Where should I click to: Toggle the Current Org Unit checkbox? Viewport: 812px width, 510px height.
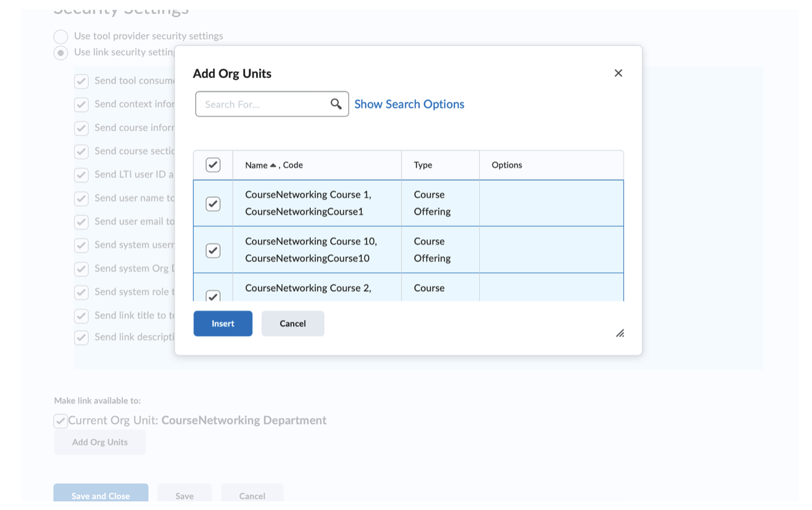(x=60, y=421)
